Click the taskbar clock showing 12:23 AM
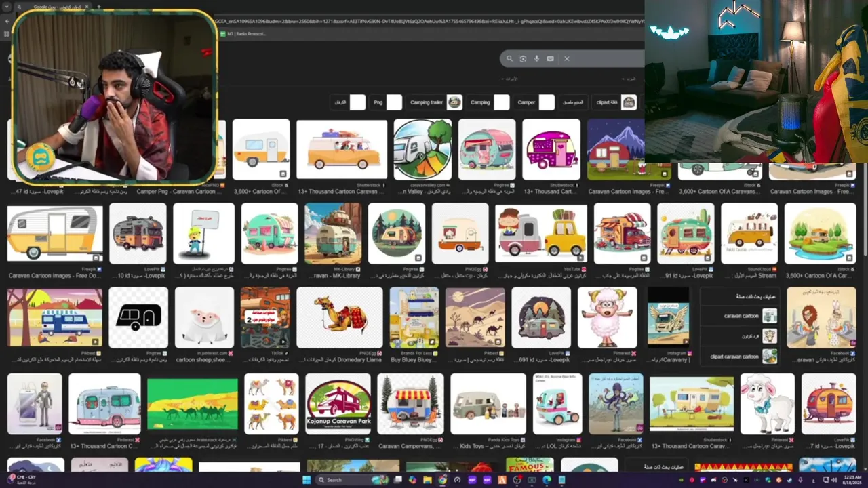Screen dimensions: 868x488 (x=852, y=480)
